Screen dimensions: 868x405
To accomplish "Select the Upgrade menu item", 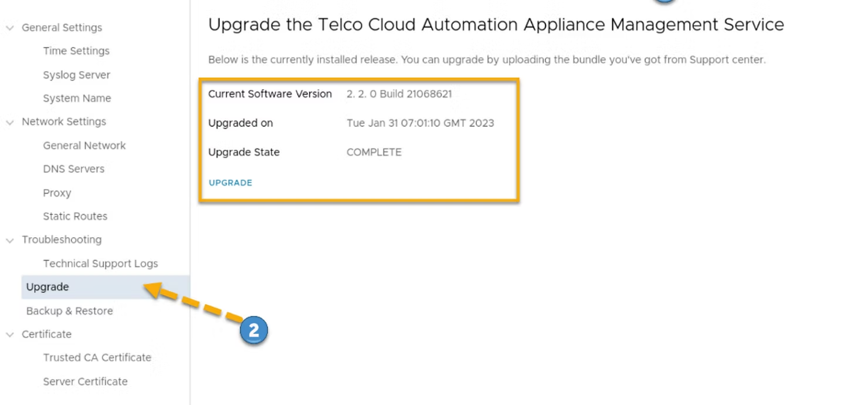I will (48, 287).
